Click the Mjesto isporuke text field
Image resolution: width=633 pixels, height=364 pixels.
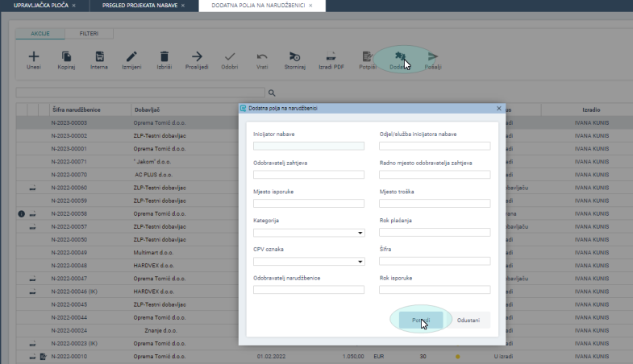(308, 204)
